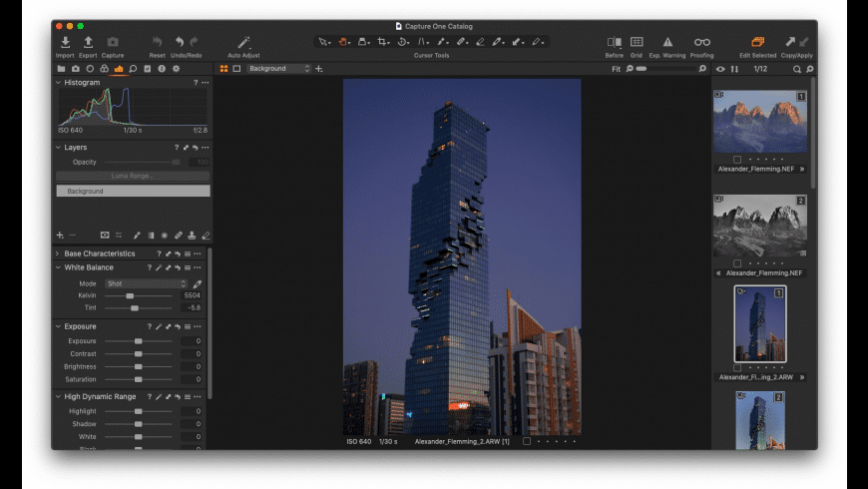Click the Kelvin value field 5504
Viewport: 868px width, 489px height.
192,295
